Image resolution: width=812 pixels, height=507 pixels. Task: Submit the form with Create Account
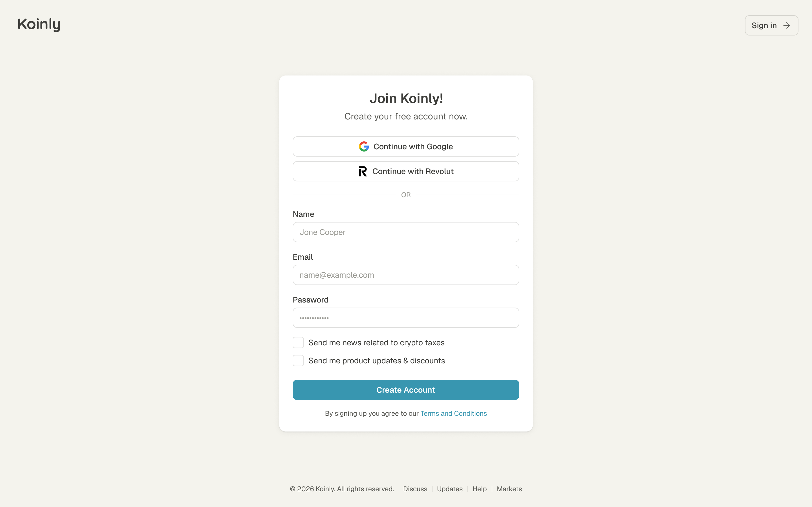[406, 390]
